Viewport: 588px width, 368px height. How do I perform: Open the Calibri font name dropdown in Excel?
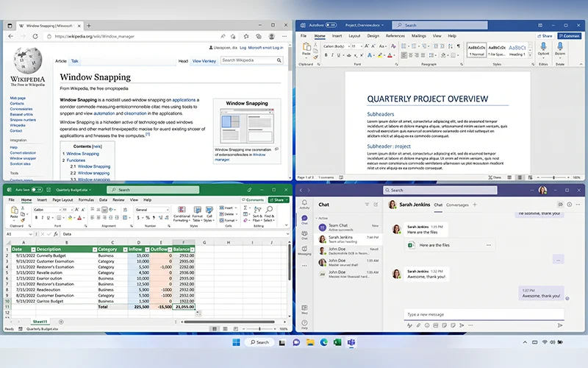(x=60, y=210)
